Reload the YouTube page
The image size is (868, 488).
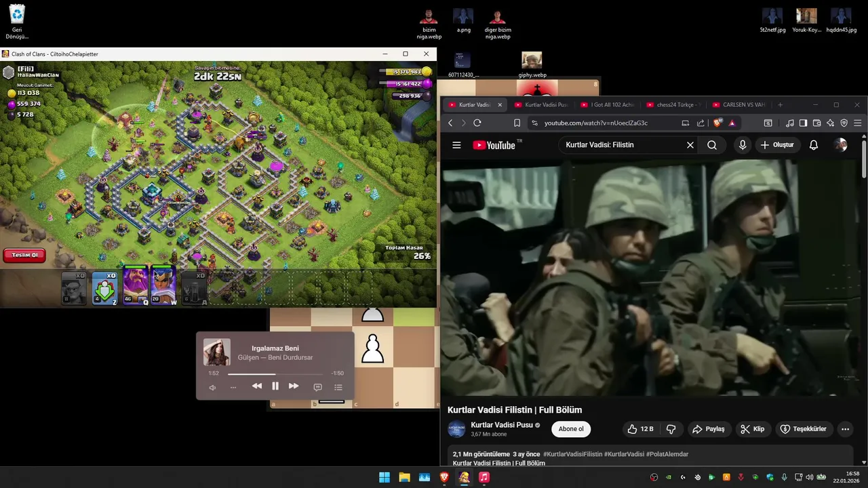point(477,123)
